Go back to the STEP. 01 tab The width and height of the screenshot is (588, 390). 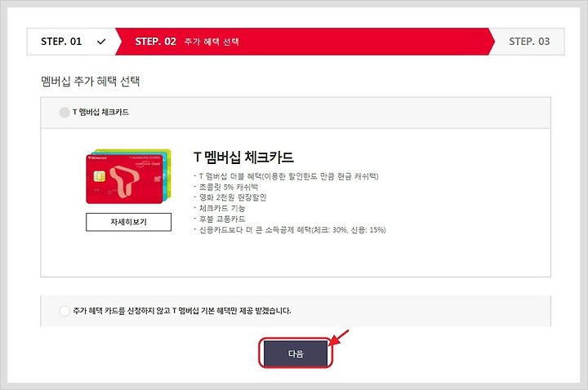[x=71, y=42]
